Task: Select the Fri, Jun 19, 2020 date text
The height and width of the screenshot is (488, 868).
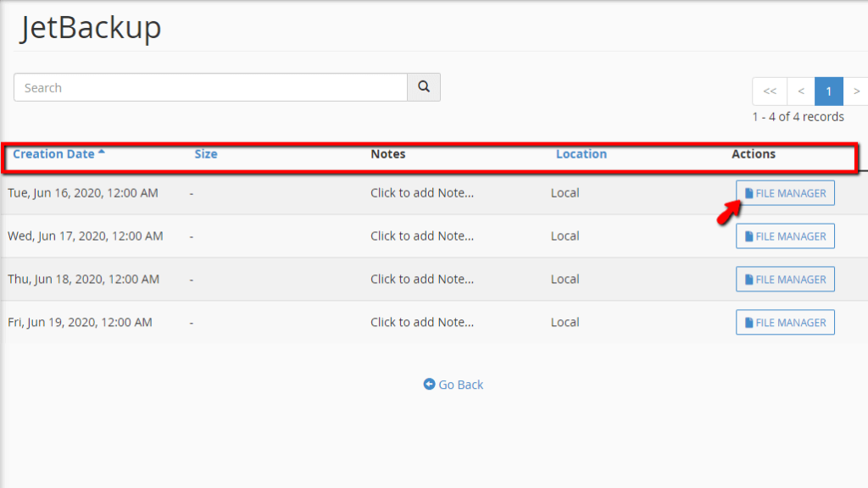Action: tap(80, 323)
